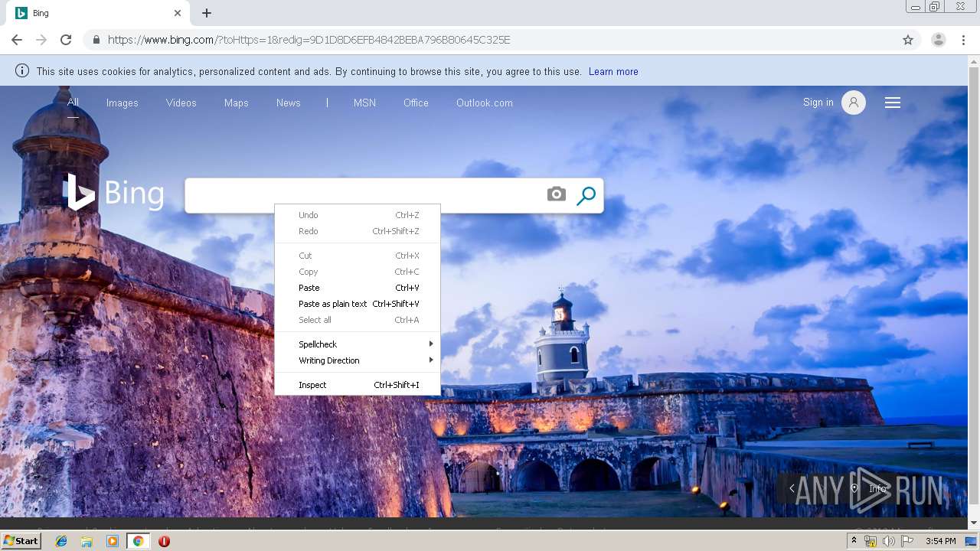Choose Paste as plain text

[358, 304]
